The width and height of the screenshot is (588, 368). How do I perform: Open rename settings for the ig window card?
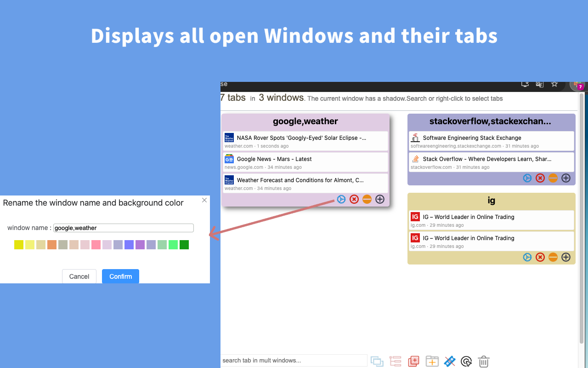coord(527,257)
